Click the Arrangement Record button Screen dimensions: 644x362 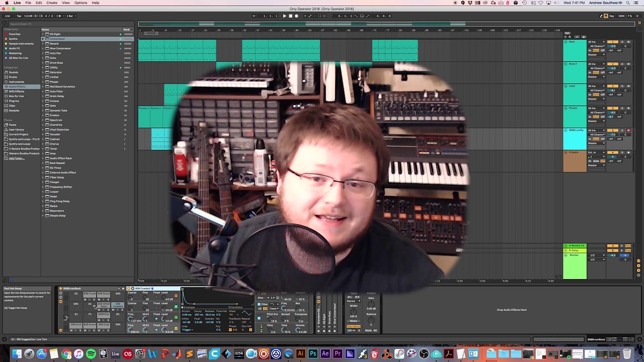coord(296,16)
